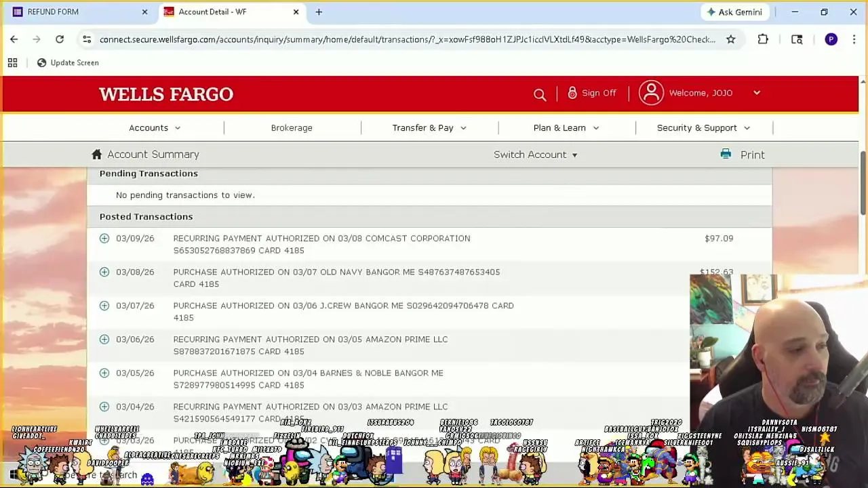Close the Account Detail tab
The image size is (868, 488).
coord(296,12)
